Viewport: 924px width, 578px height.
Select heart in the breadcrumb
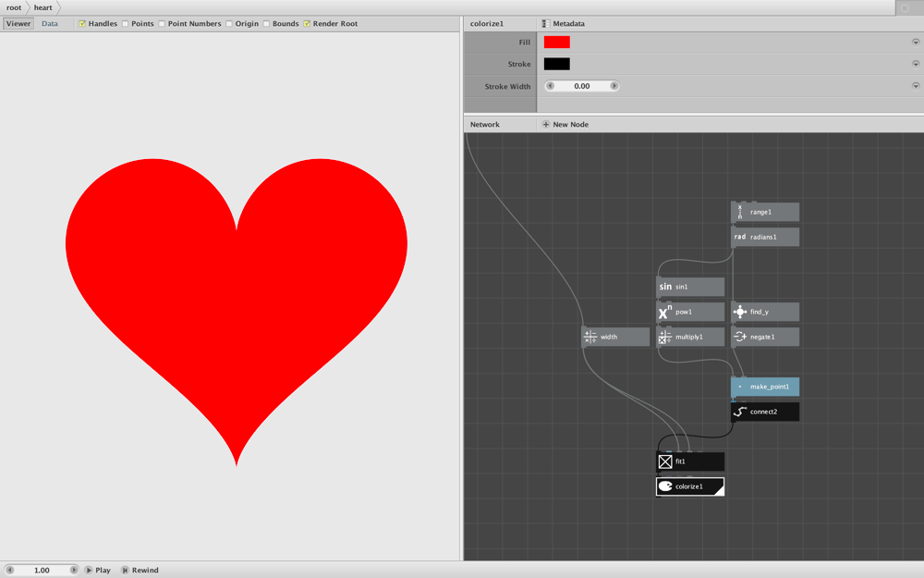(43, 7)
